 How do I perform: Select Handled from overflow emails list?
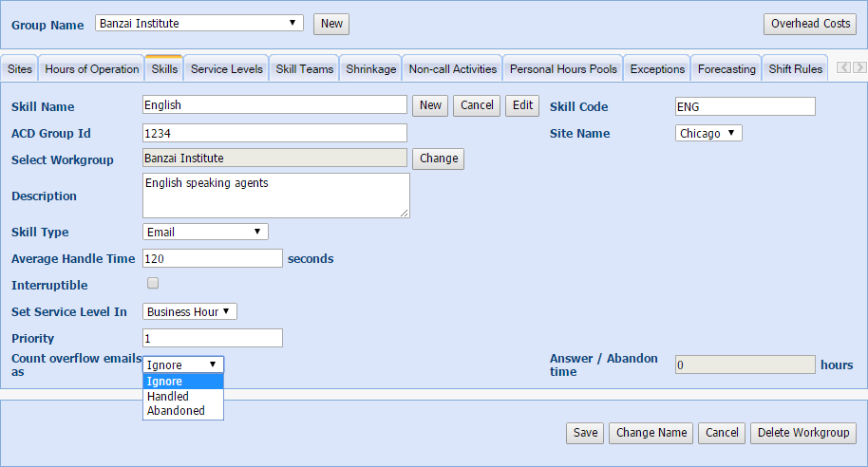tap(168, 396)
